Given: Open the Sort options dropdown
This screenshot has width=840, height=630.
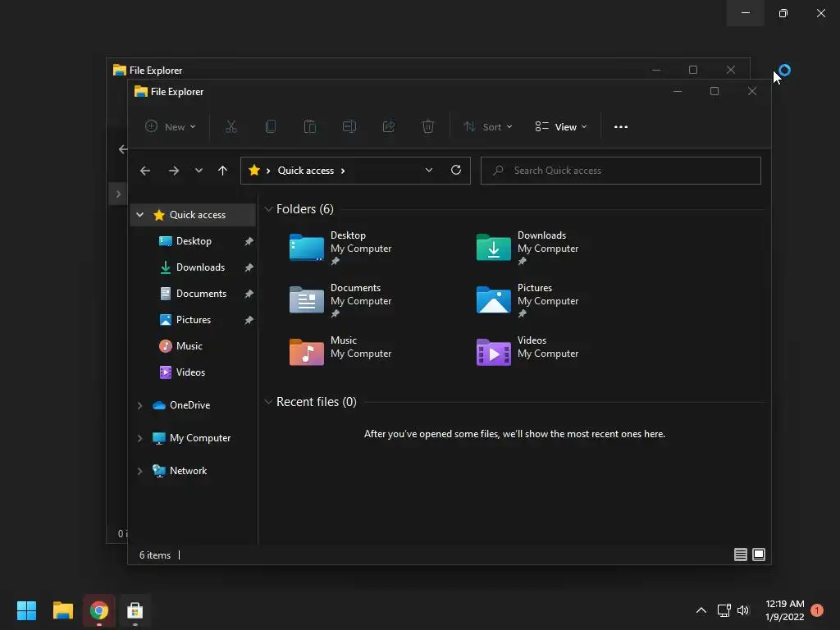Looking at the screenshot, I should 488,127.
